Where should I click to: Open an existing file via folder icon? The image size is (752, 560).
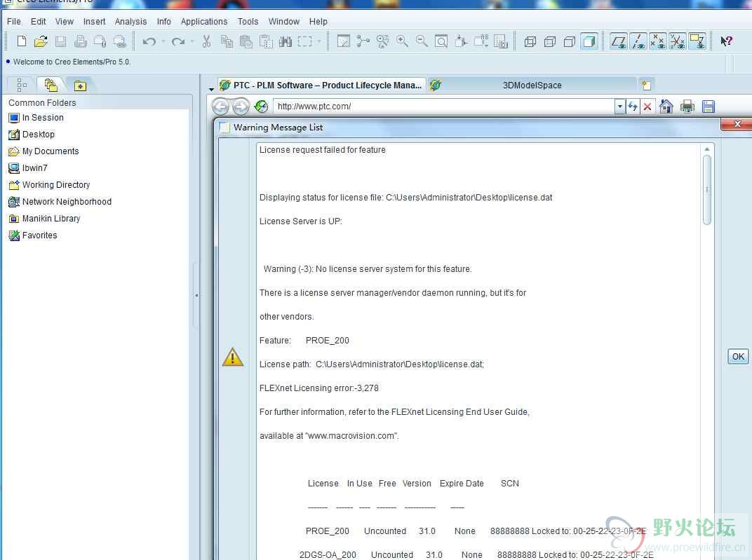click(41, 41)
